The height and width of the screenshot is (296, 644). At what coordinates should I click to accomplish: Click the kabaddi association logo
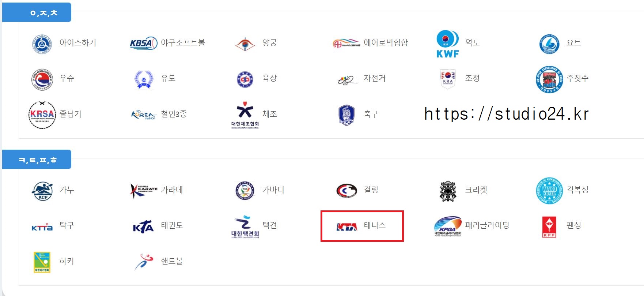[x=245, y=191]
